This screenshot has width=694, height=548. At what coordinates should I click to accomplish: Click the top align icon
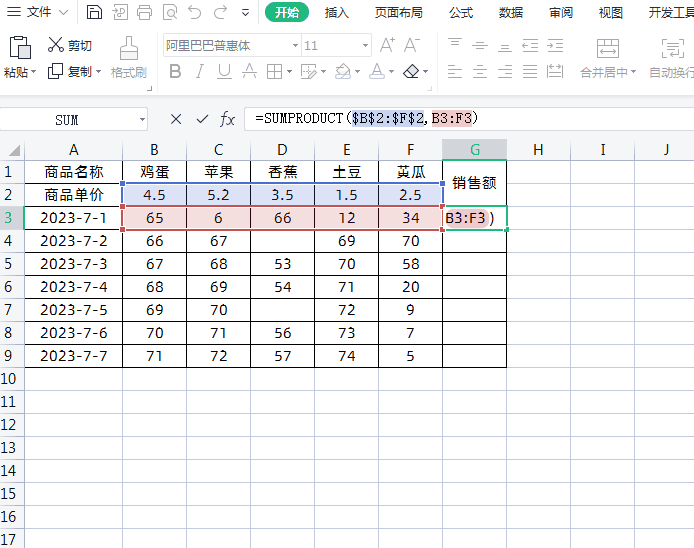click(455, 45)
